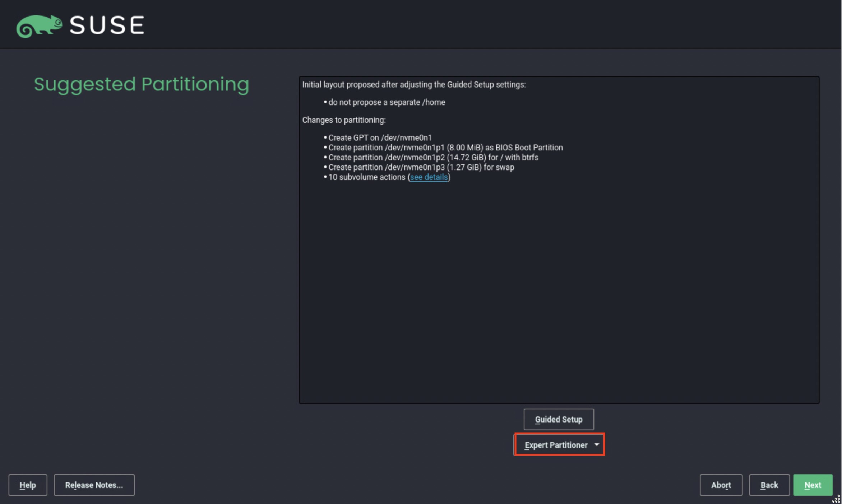Click the SUSE wordmark text
Viewport: 842px width, 504px height.
[107, 25]
